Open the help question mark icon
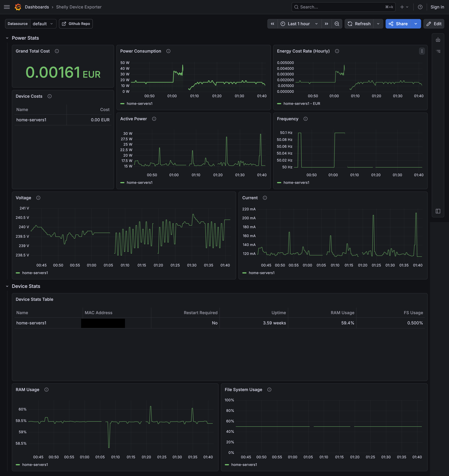 (420, 7)
